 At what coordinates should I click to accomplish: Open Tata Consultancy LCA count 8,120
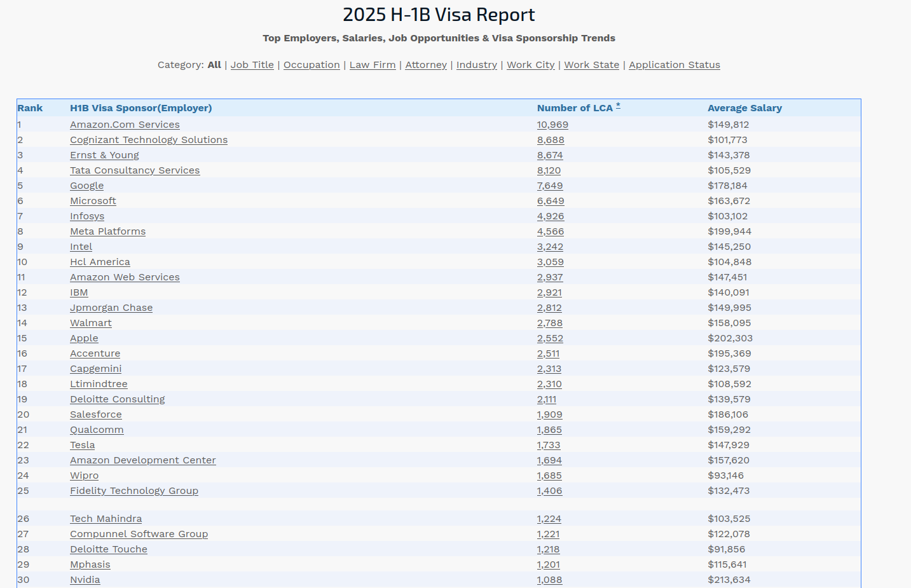click(x=549, y=170)
